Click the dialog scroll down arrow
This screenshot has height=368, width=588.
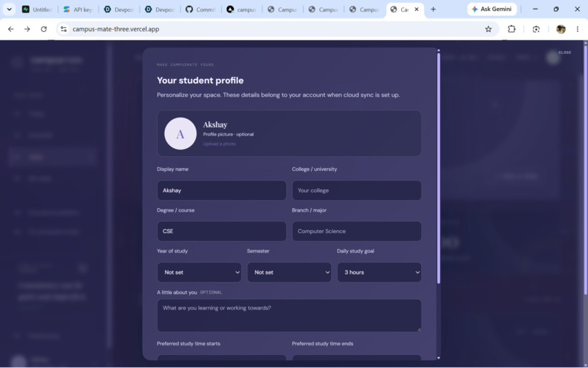coord(438,358)
